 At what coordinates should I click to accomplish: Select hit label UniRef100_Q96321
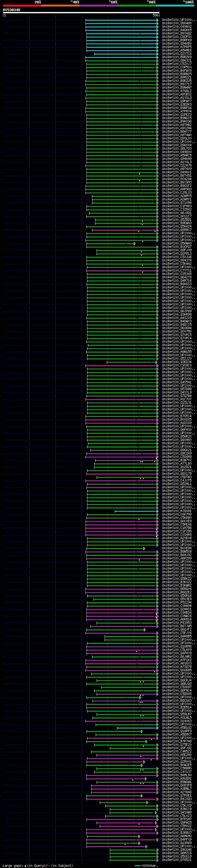click(177, 61)
